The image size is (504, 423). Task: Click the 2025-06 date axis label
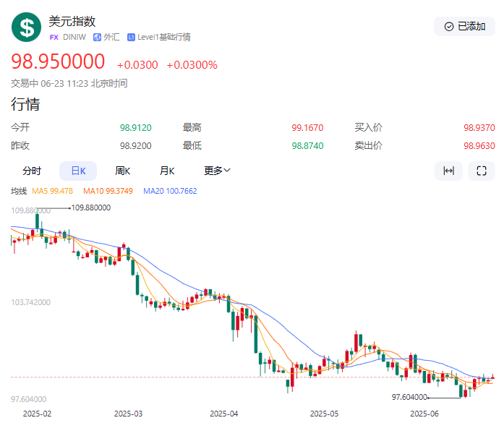(x=424, y=414)
